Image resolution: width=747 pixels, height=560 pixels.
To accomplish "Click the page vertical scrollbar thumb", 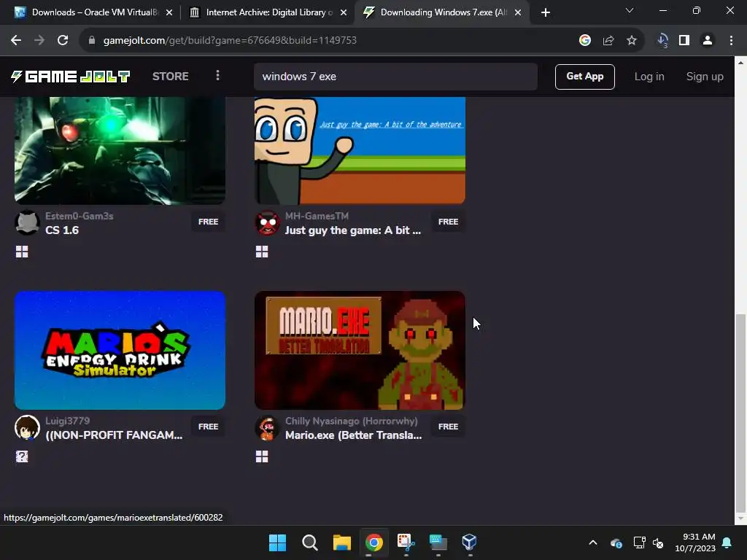I will pyautogui.click(x=740, y=412).
